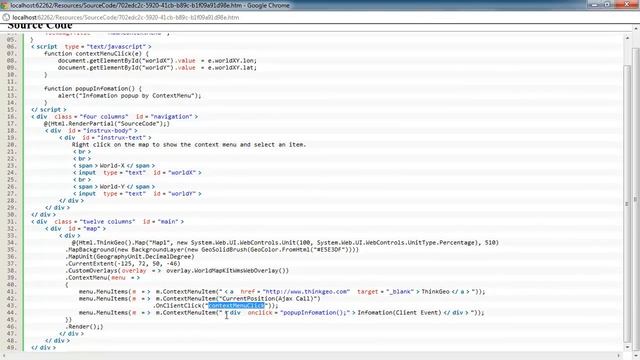Click the Chrome icon in the title bar
Image resolution: width=640 pixels, height=360 pixels.
[x=4, y=5]
